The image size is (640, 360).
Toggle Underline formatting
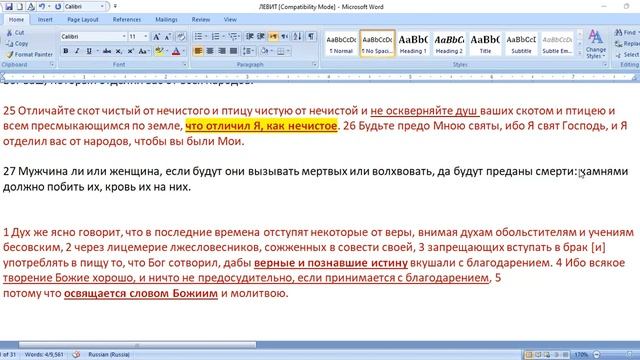point(89,51)
